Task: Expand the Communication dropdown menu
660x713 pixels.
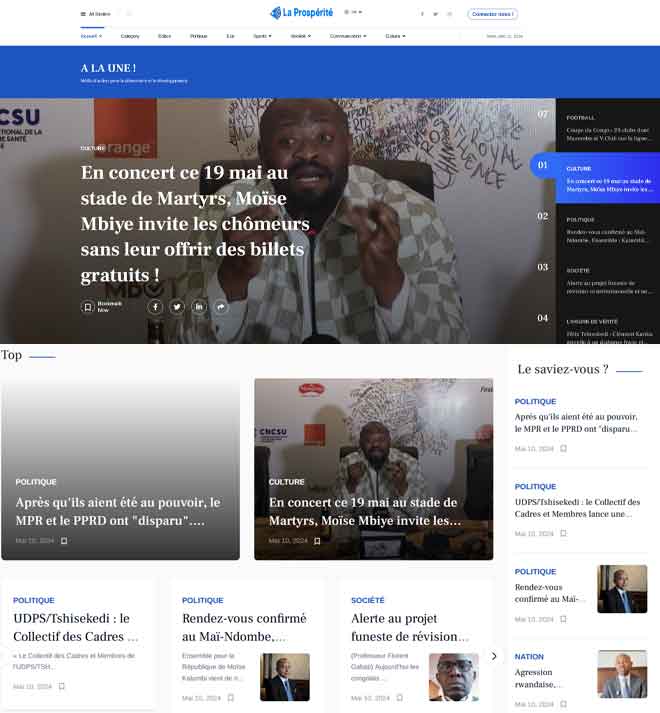Action: pos(347,36)
